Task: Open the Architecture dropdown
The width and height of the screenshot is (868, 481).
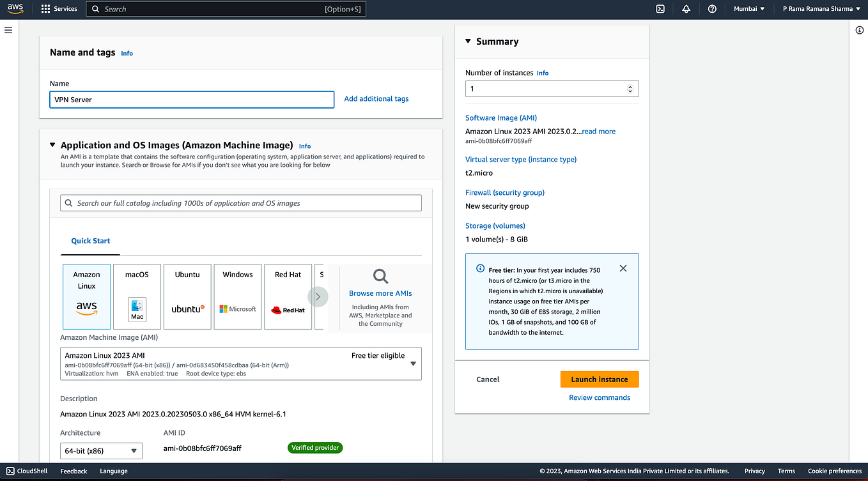Action: (x=101, y=450)
